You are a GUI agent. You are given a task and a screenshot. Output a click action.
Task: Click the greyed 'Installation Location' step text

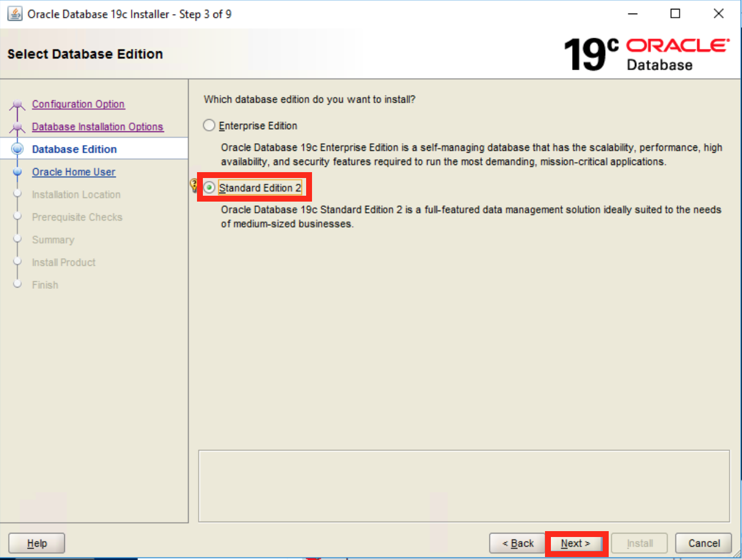point(76,195)
